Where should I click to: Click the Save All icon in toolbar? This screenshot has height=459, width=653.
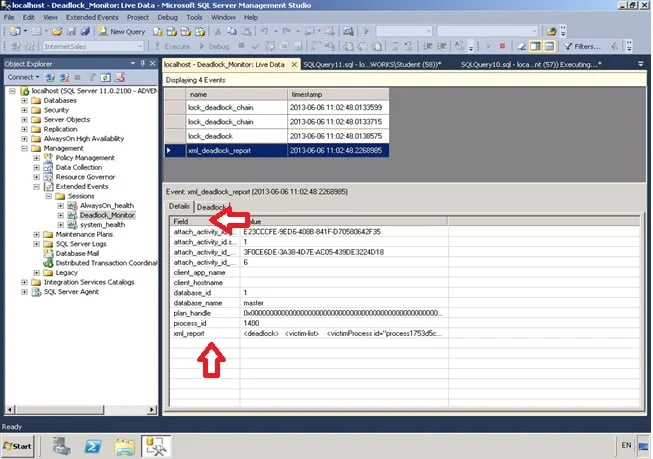85,31
